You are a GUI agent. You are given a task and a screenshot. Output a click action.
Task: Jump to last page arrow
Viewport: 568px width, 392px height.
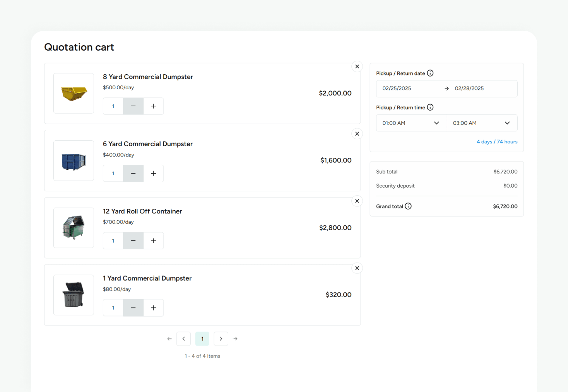pyautogui.click(x=235, y=339)
